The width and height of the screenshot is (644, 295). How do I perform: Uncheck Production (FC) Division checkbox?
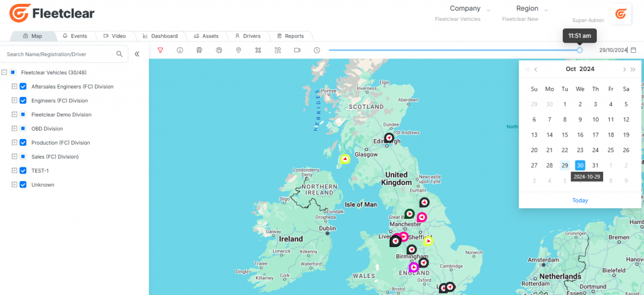tap(23, 143)
